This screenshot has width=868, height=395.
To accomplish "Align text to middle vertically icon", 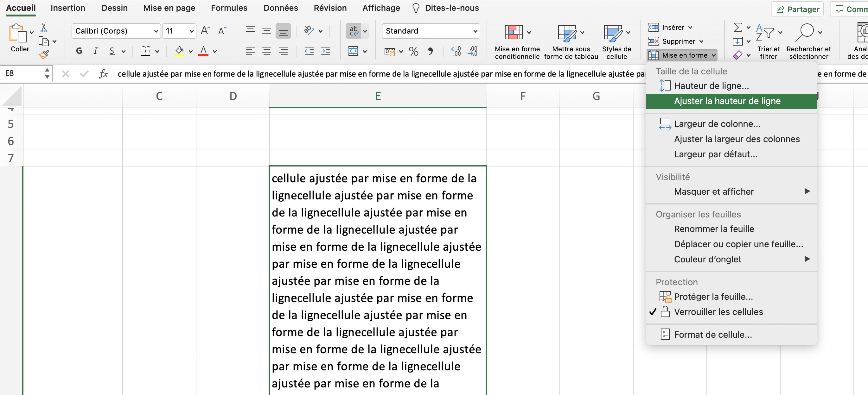I will coord(266,31).
